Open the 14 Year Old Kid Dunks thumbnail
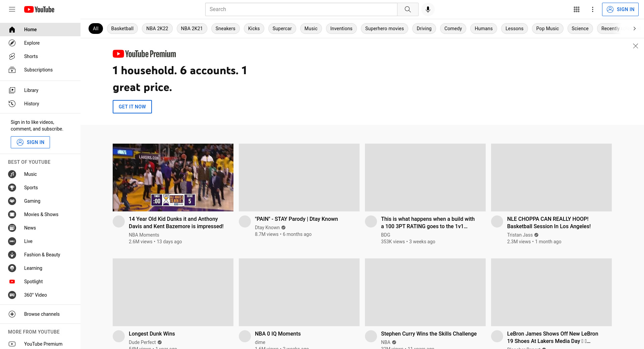 pyautogui.click(x=173, y=178)
